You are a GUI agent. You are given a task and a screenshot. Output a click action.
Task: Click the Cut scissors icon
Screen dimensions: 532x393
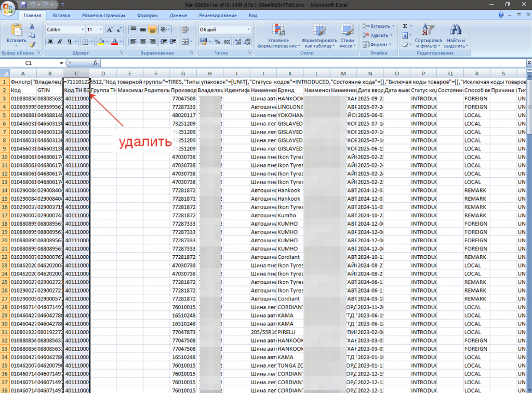[x=32, y=28]
